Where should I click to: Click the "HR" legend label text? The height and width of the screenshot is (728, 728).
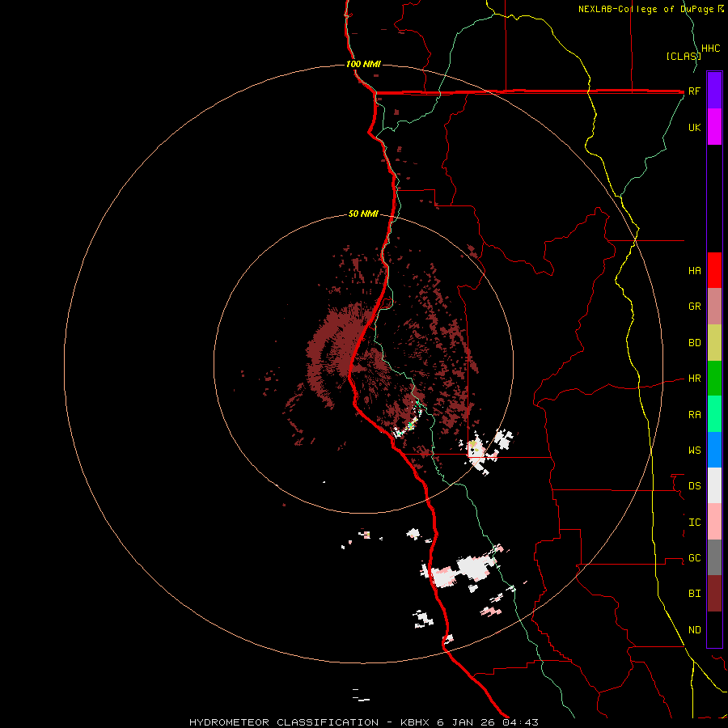pos(694,379)
